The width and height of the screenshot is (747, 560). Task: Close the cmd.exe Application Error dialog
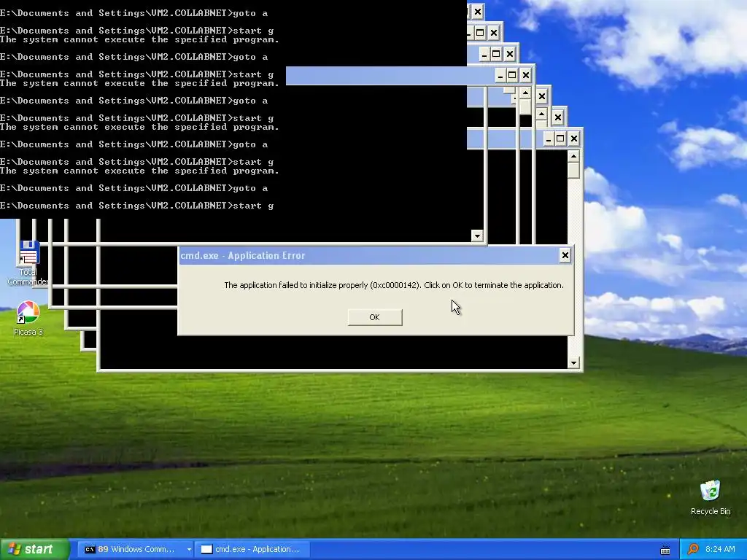[565, 256]
